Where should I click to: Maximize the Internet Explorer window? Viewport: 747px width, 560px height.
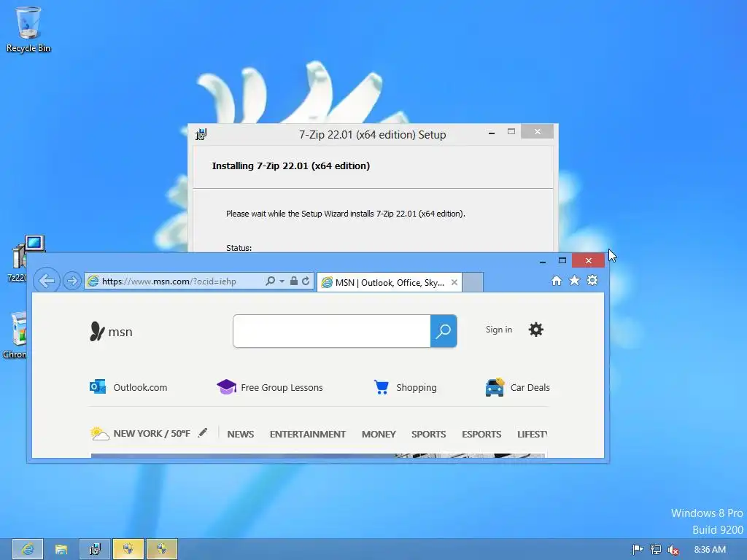[x=562, y=260]
